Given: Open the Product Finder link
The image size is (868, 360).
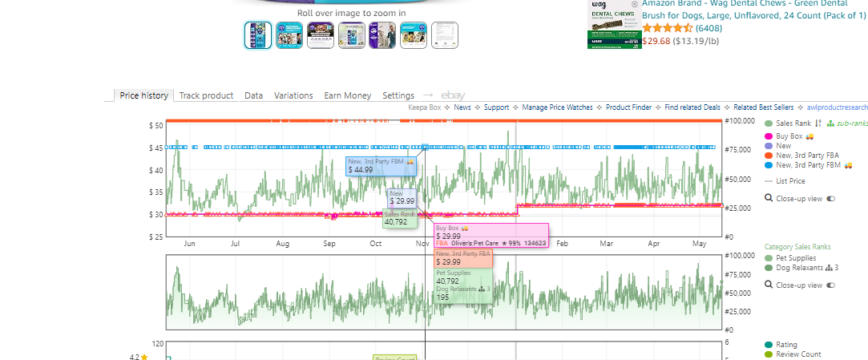Looking at the screenshot, I should pyautogui.click(x=629, y=107).
